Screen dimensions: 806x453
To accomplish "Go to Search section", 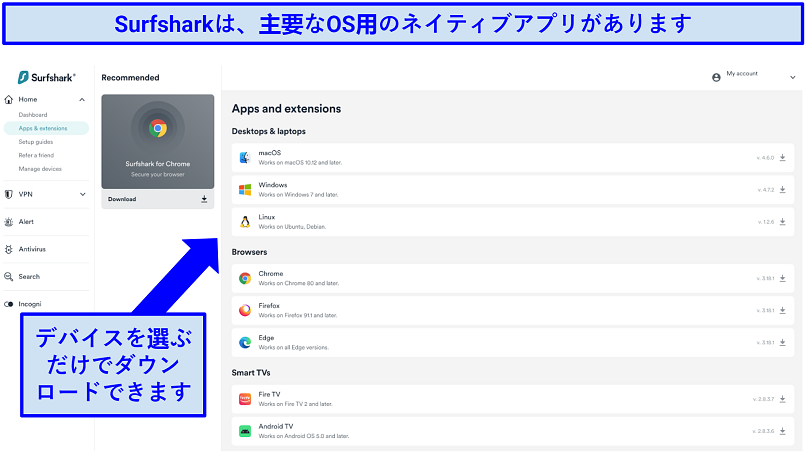I will click(x=29, y=277).
